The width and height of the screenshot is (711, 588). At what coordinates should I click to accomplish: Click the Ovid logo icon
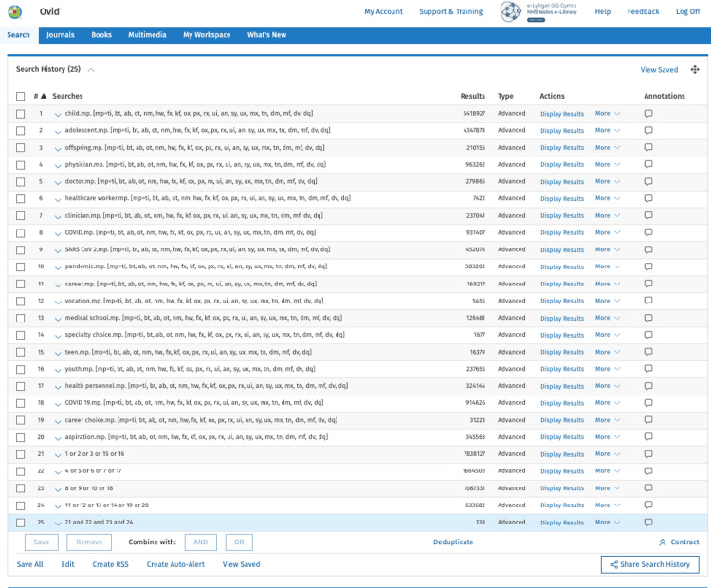tap(15, 11)
